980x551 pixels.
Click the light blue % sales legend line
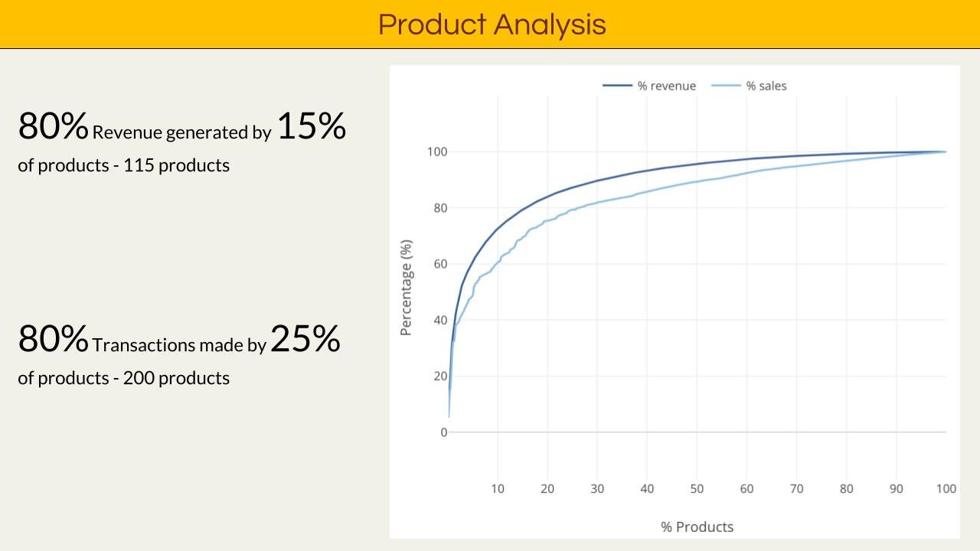(x=726, y=86)
